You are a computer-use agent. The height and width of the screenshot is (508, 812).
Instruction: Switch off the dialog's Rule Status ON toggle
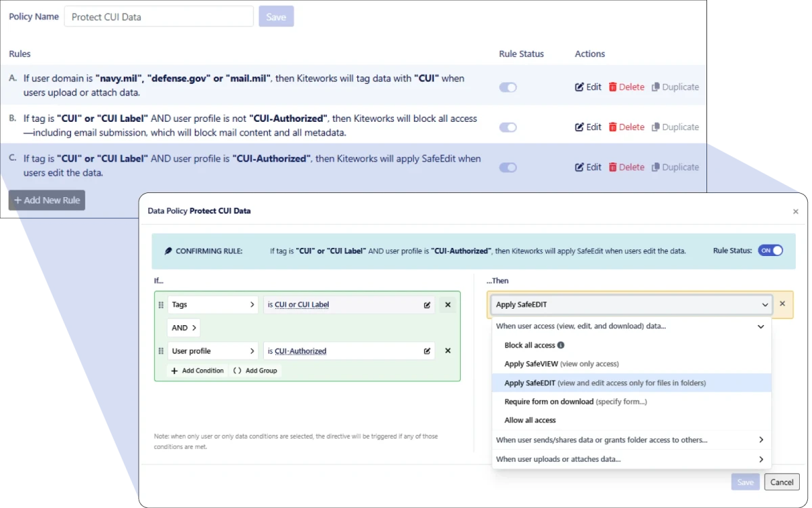point(770,250)
